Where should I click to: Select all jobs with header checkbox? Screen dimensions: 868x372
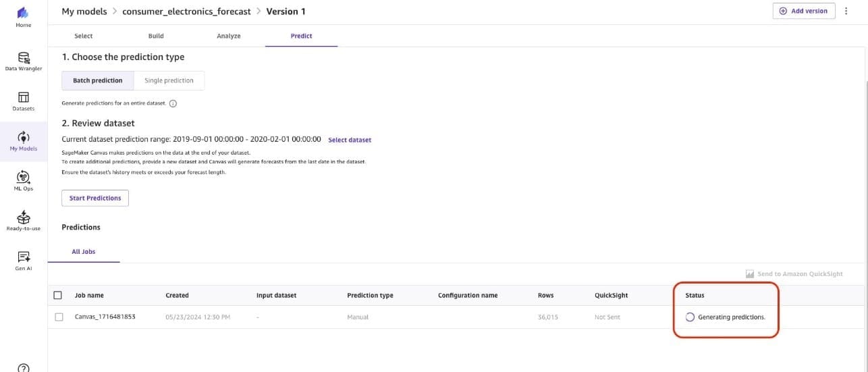58,295
